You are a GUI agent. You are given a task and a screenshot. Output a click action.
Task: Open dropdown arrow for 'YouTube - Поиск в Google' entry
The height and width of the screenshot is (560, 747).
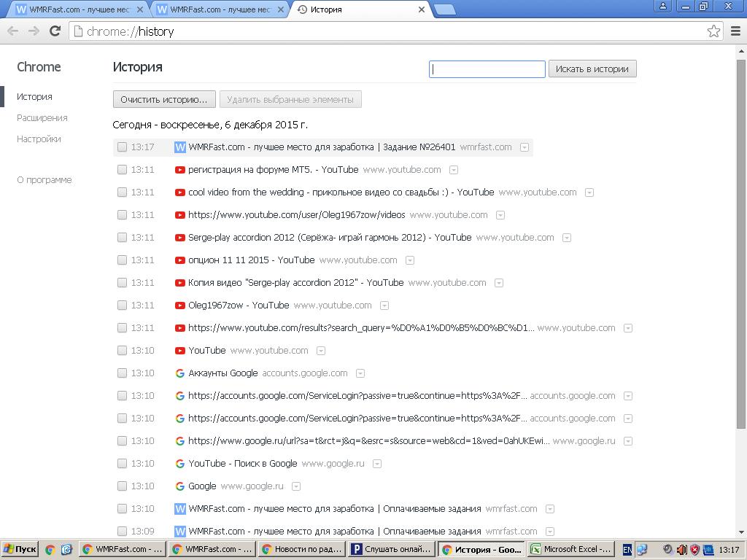tap(377, 464)
